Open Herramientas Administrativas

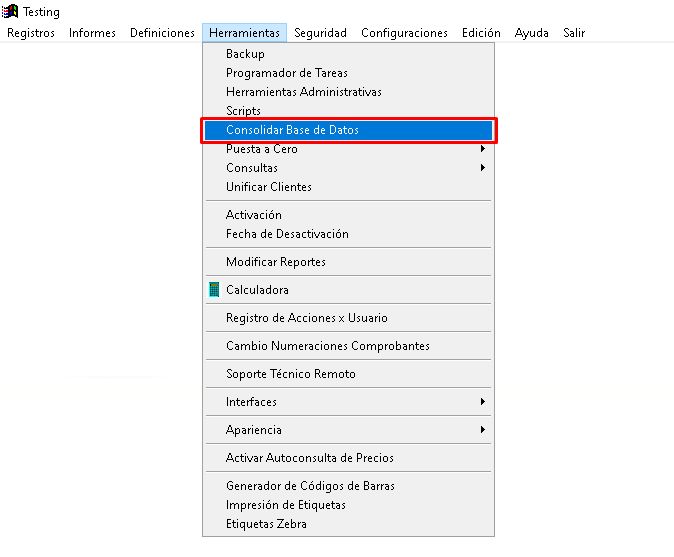point(303,92)
